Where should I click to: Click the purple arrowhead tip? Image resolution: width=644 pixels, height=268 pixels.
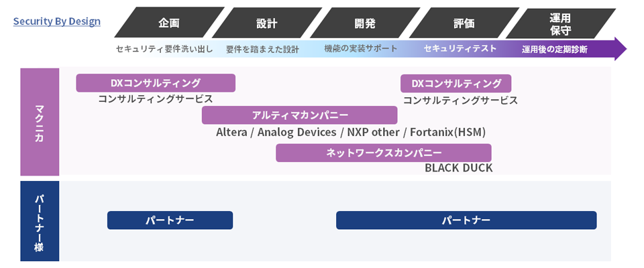[x=620, y=48]
